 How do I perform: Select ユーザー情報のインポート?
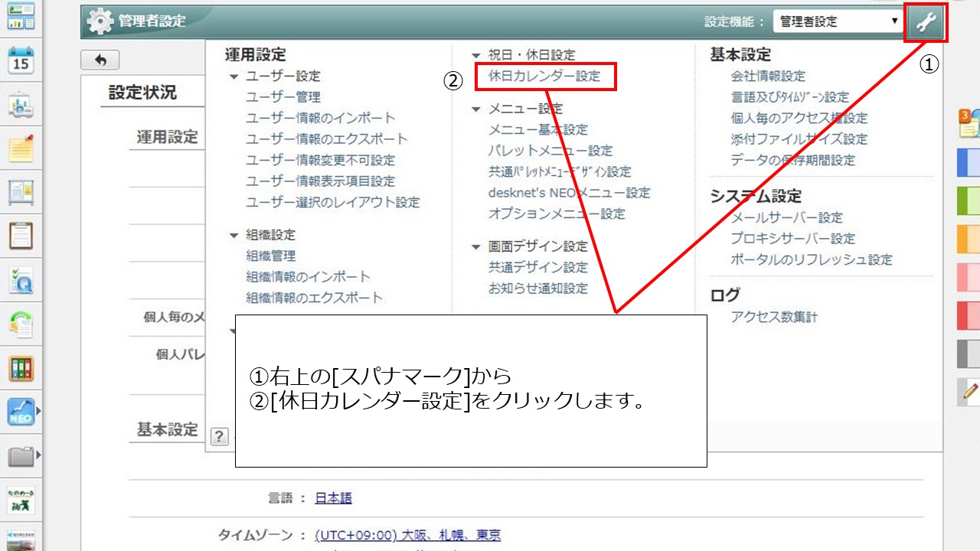point(321,118)
